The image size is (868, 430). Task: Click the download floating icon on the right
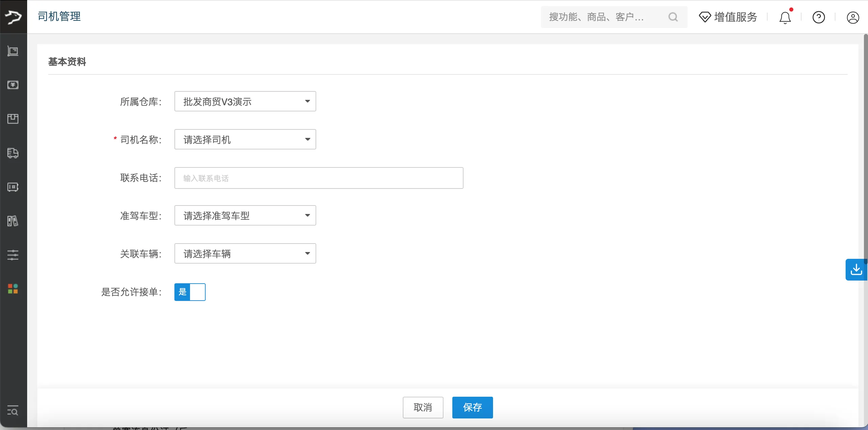[856, 269]
